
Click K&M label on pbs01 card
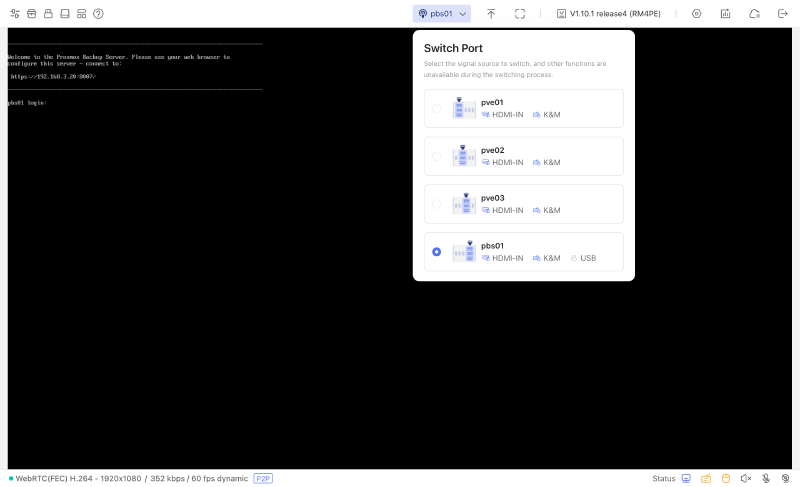point(546,258)
